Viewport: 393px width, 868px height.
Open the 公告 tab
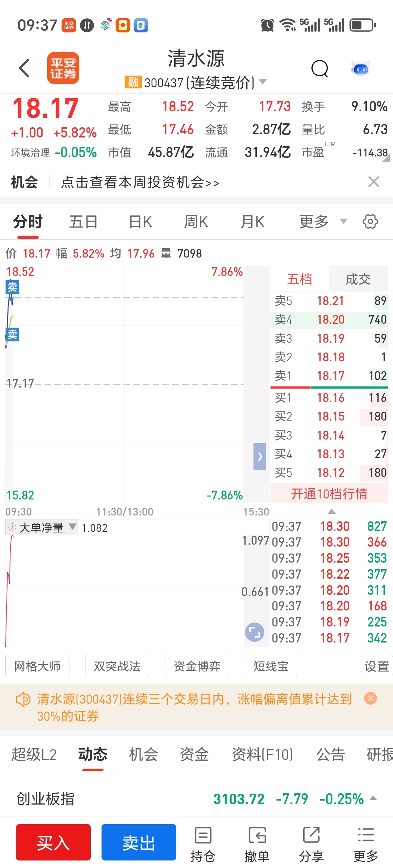pyautogui.click(x=331, y=754)
